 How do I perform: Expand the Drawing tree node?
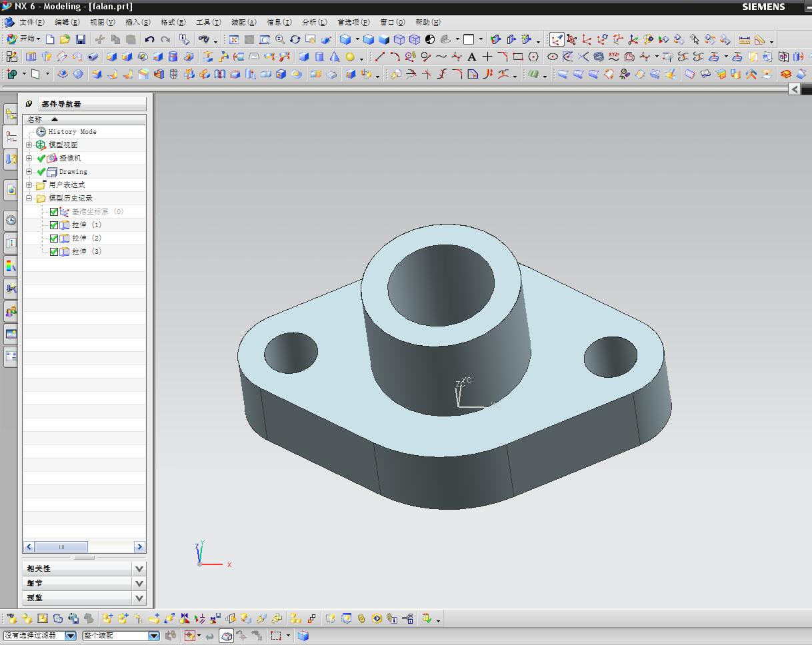(29, 172)
